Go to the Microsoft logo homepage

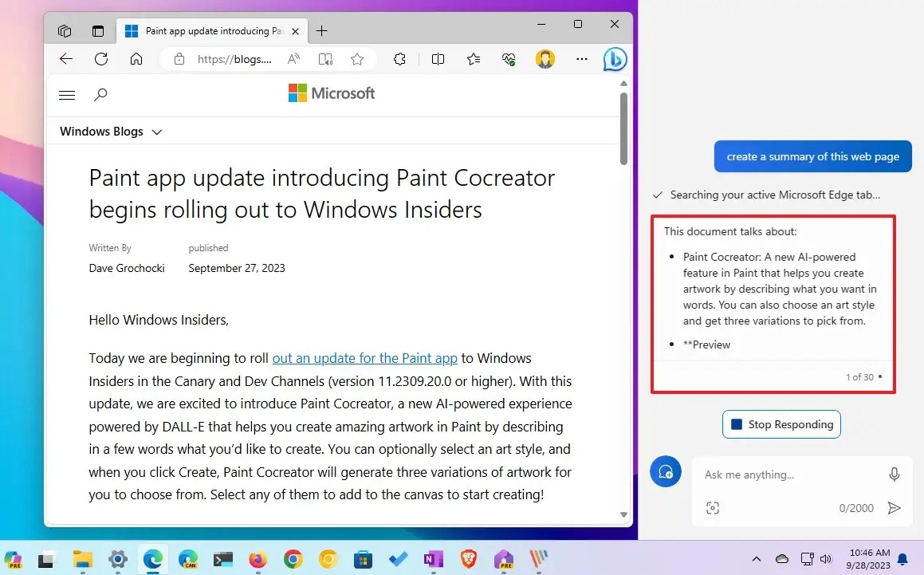coord(331,93)
